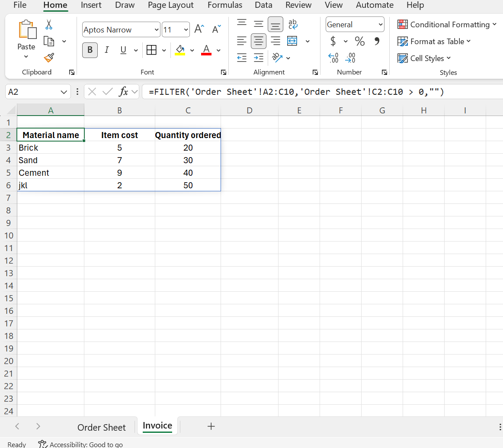This screenshot has width=503, height=448.
Task: Click Decrease Indent icon
Action: pyautogui.click(x=242, y=58)
